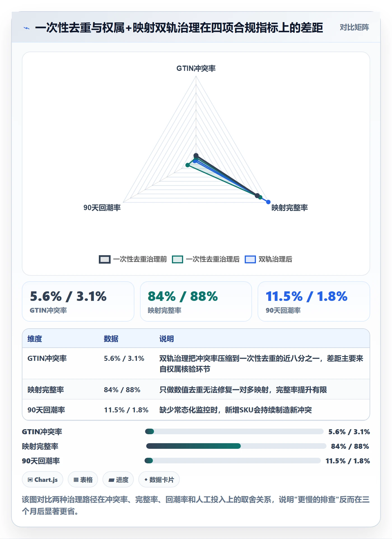The width and height of the screenshot is (392, 539).
Task: Click the 说明 column header
Action: pos(167,339)
